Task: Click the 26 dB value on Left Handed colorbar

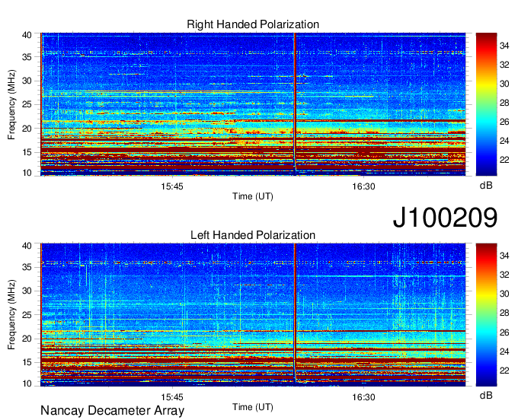Action: (504, 332)
